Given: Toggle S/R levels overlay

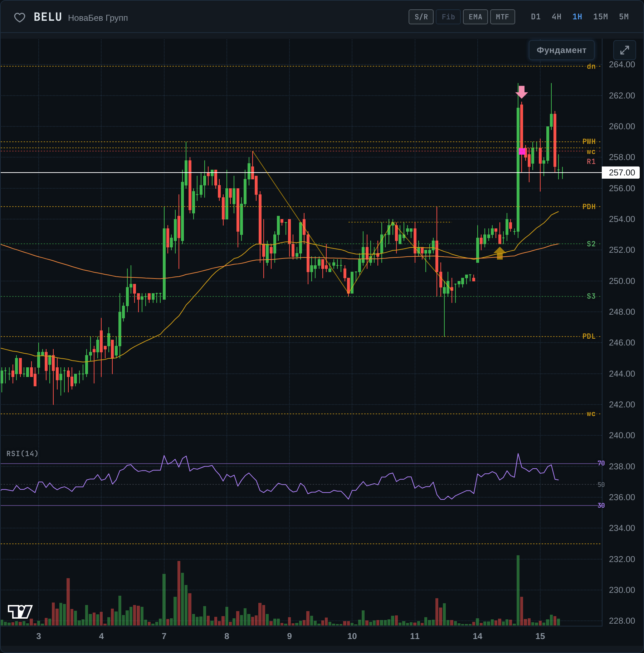Looking at the screenshot, I should tap(421, 17).
